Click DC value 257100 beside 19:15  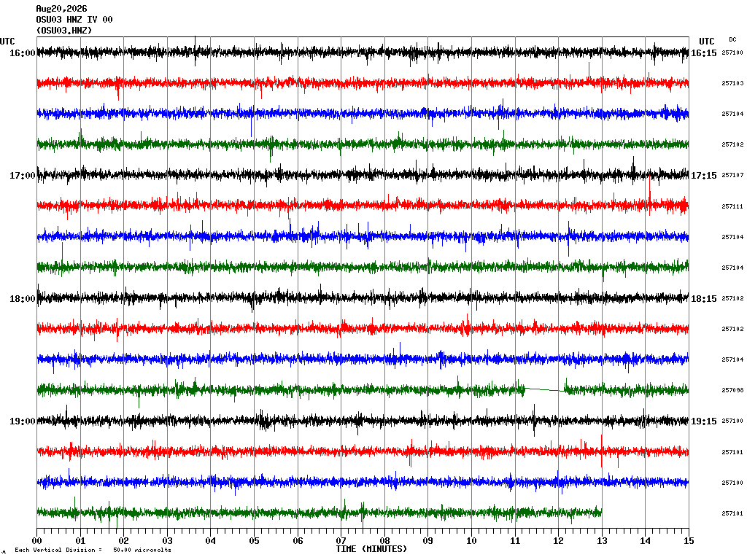pos(732,421)
